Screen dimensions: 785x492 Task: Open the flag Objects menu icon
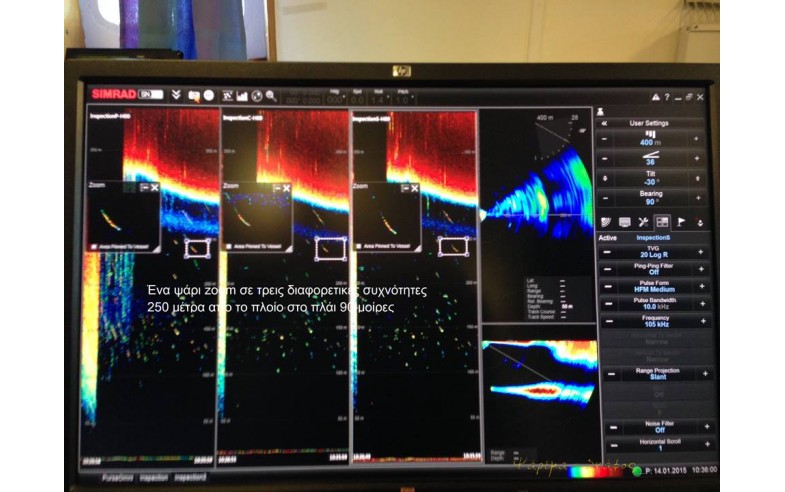tap(681, 222)
